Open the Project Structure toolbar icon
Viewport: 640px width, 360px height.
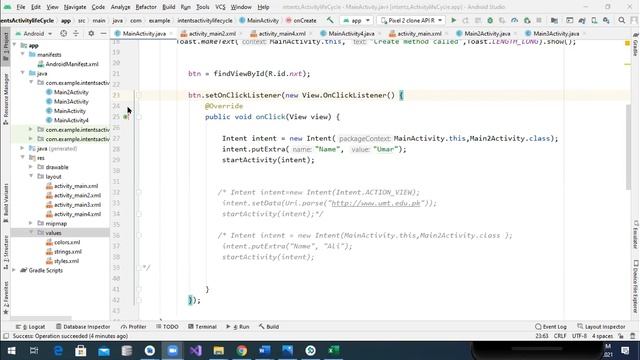coord(554,20)
